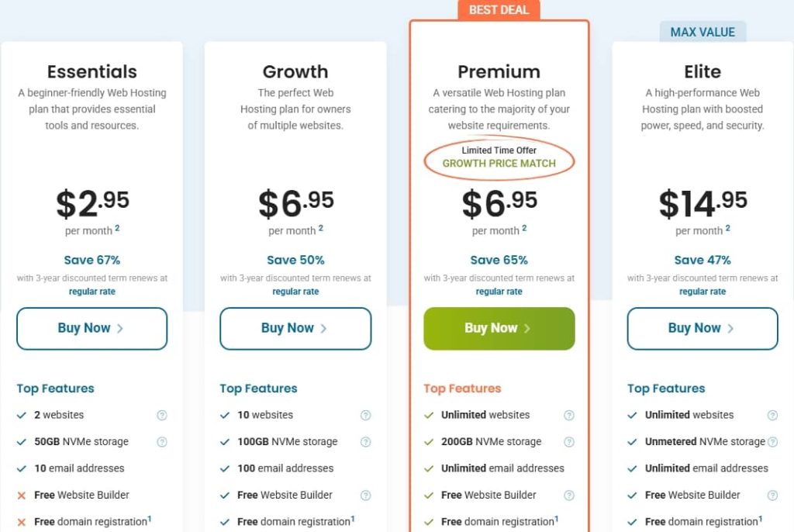Click help icon for Growth Free Website Builder
The width and height of the screenshot is (794, 532).
click(365, 495)
